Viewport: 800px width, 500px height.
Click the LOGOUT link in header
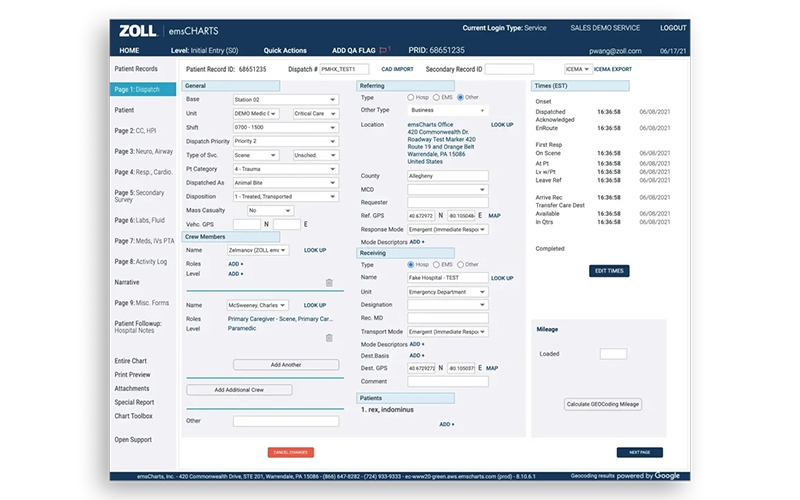(x=673, y=28)
